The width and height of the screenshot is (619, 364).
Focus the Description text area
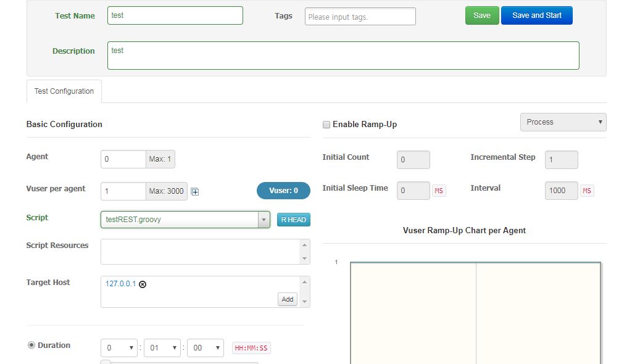(343, 56)
